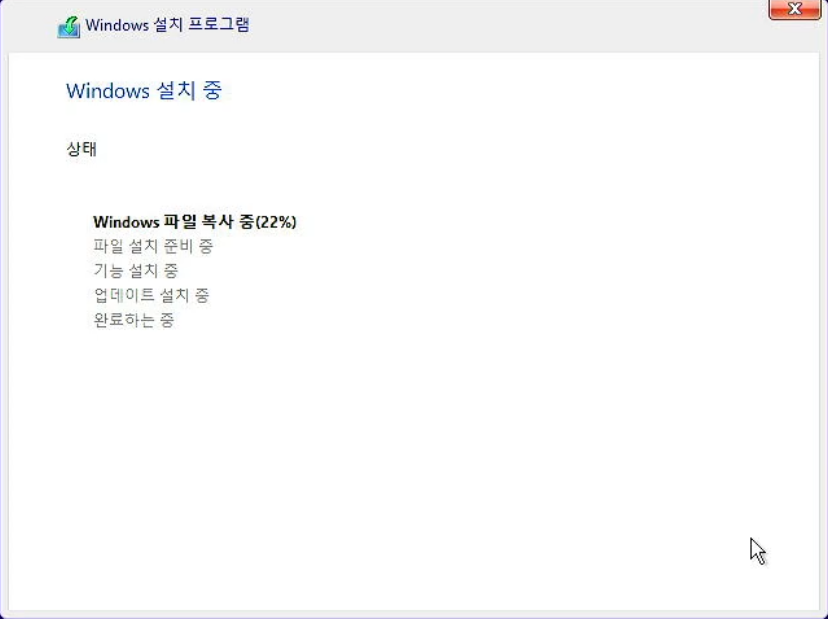Select the '파일 설치 준비 중' step

[x=153, y=246]
